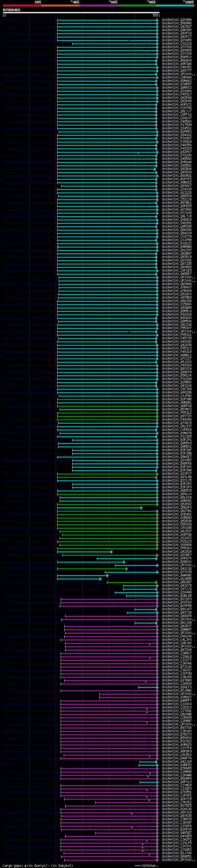Click UniRef100_P25819 hit label
The height and width of the screenshot is (868, 197).
pos(177,142)
